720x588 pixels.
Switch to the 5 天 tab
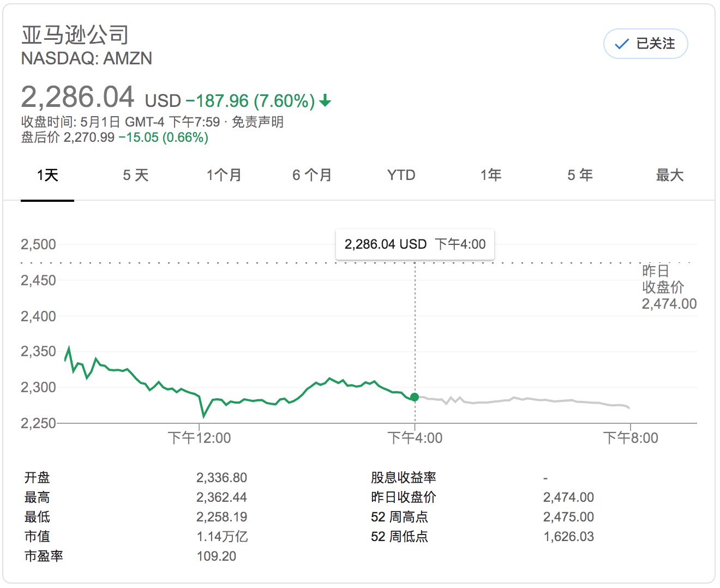136,175
